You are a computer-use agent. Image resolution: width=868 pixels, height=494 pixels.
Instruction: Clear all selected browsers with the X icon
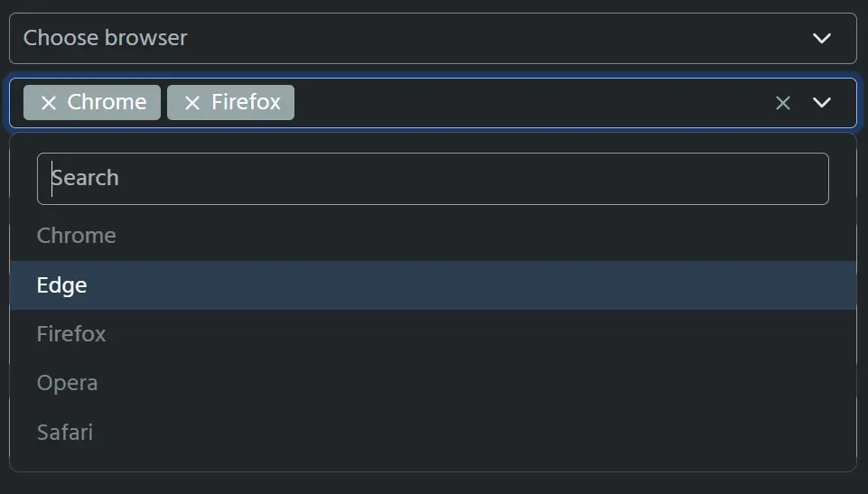pos(783,103)
